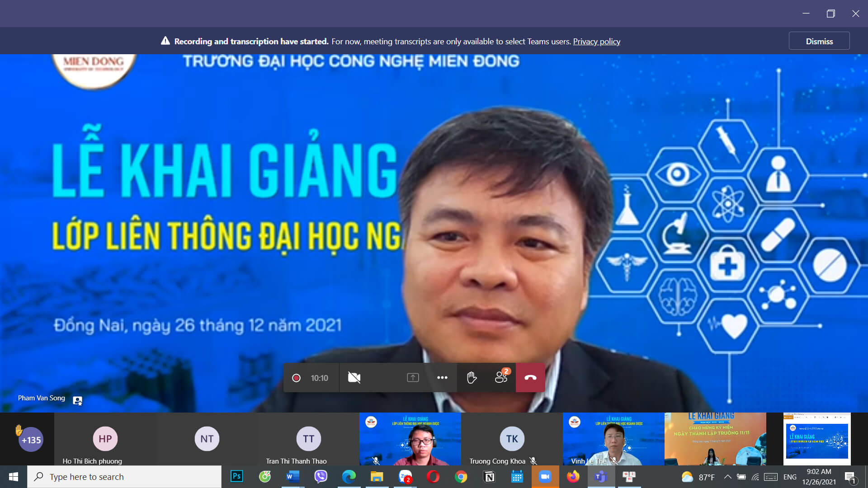The height and width of the screenshot is (488, 868).
Task: Click the 'Type here to search' field
Action: 124,476
